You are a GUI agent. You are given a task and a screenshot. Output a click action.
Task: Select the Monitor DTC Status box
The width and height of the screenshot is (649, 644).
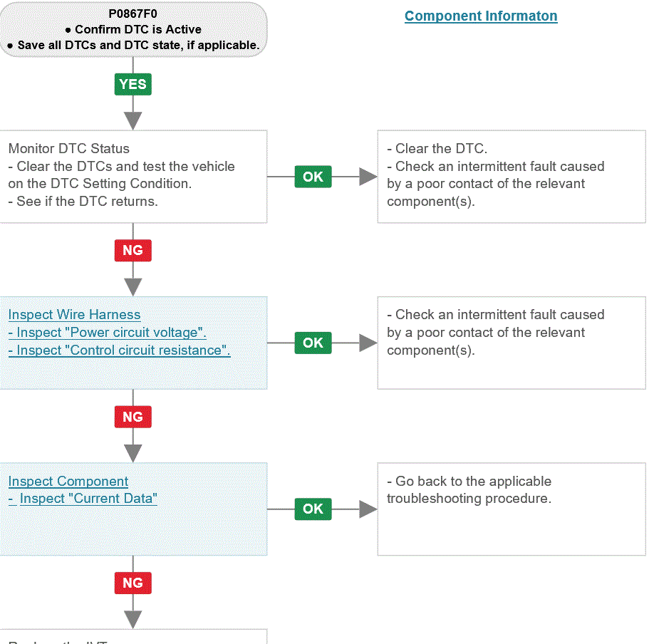pos(133,177)
